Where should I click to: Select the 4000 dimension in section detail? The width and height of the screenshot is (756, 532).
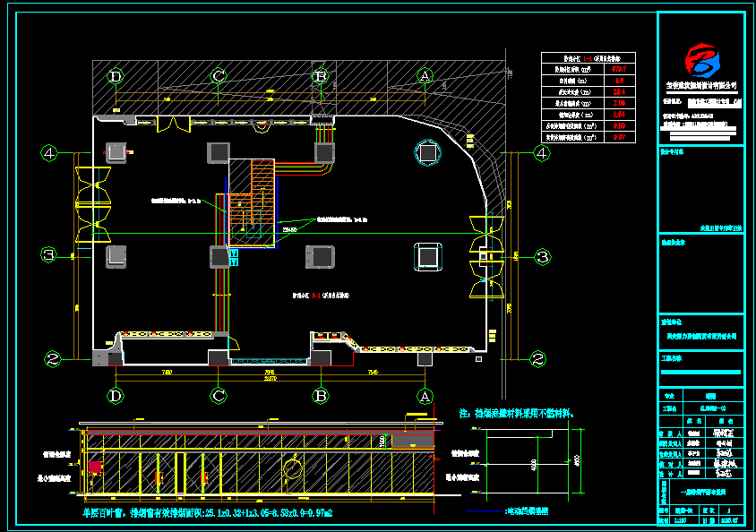536,466
